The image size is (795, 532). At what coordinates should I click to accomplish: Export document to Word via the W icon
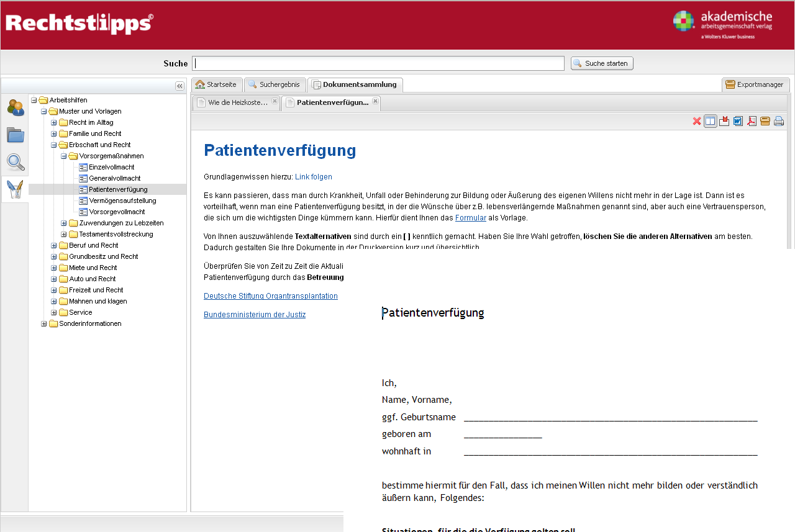click(x=738, y=121)
